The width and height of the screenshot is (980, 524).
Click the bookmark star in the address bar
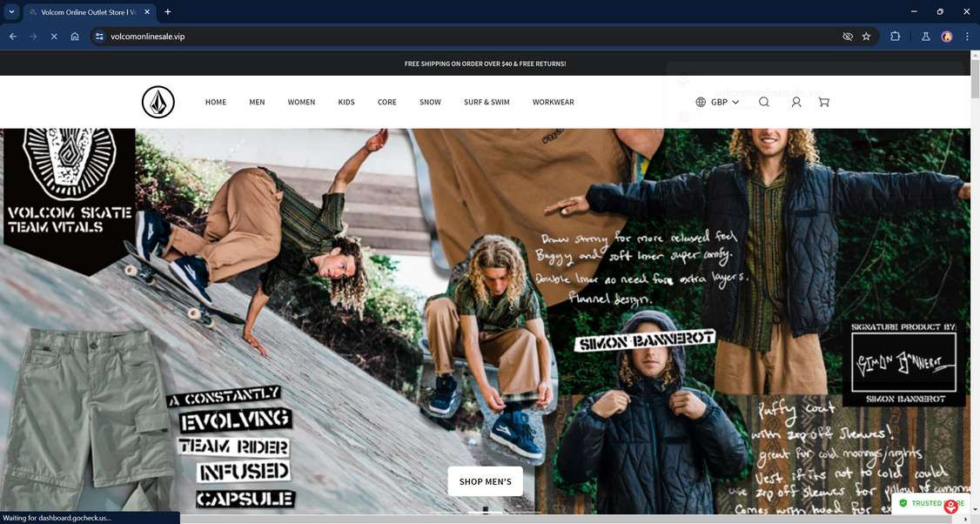[866, 37]
